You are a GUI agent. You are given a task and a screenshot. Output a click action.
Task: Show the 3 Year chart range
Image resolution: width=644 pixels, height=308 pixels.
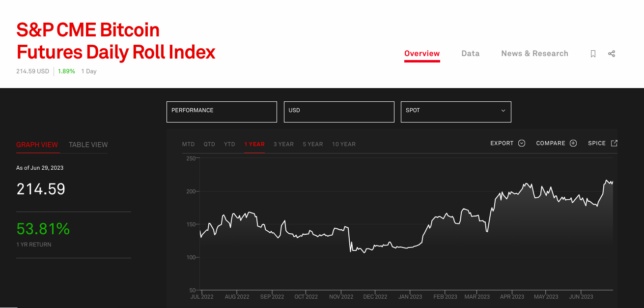point(283,144)
